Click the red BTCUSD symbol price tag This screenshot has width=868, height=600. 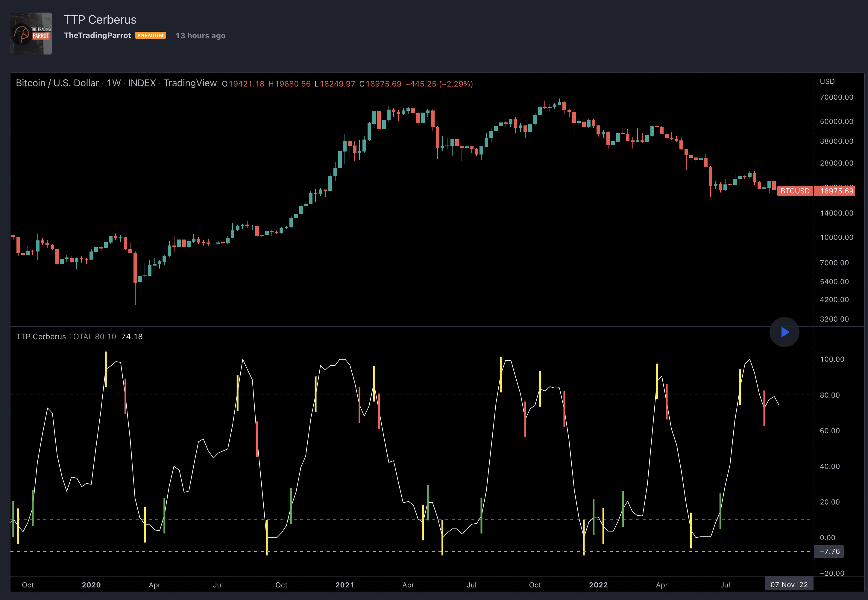(795, 191)
